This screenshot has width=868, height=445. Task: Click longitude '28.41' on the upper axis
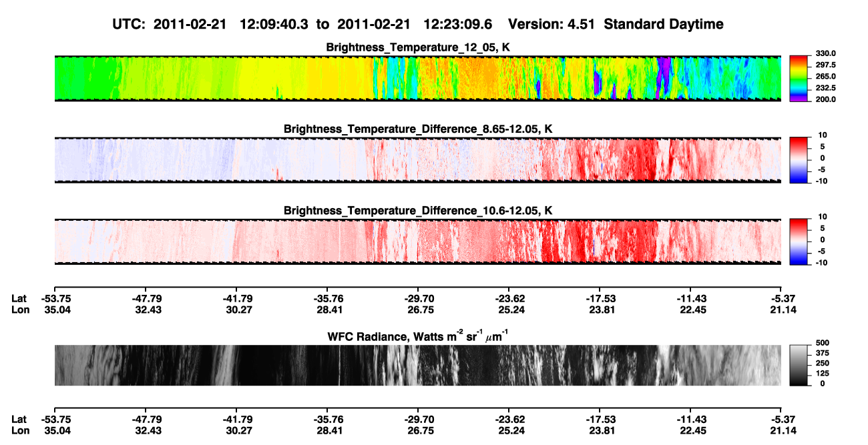pos(329,310)
